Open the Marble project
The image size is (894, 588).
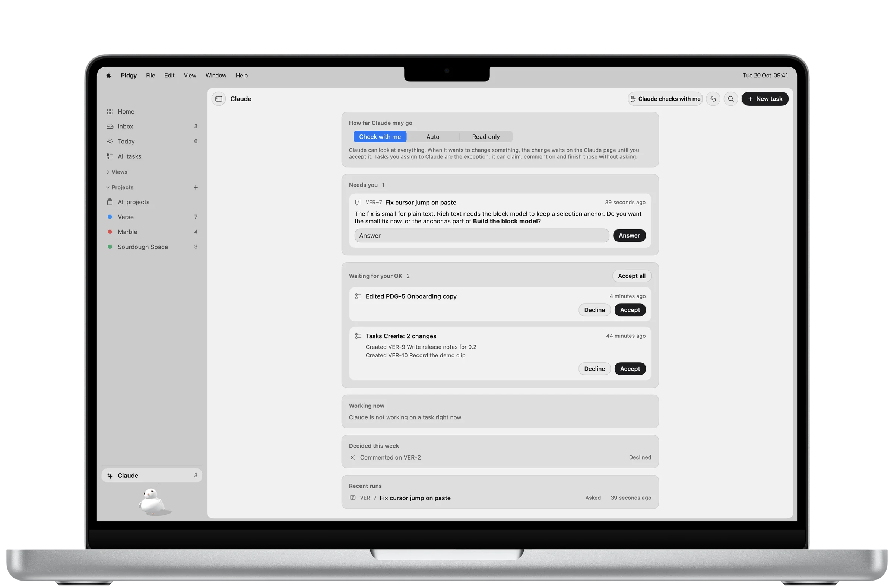coord(152,232)
